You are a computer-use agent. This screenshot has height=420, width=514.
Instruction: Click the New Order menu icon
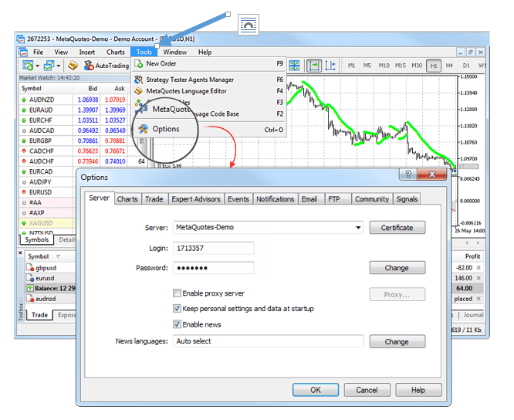[139, 63]
